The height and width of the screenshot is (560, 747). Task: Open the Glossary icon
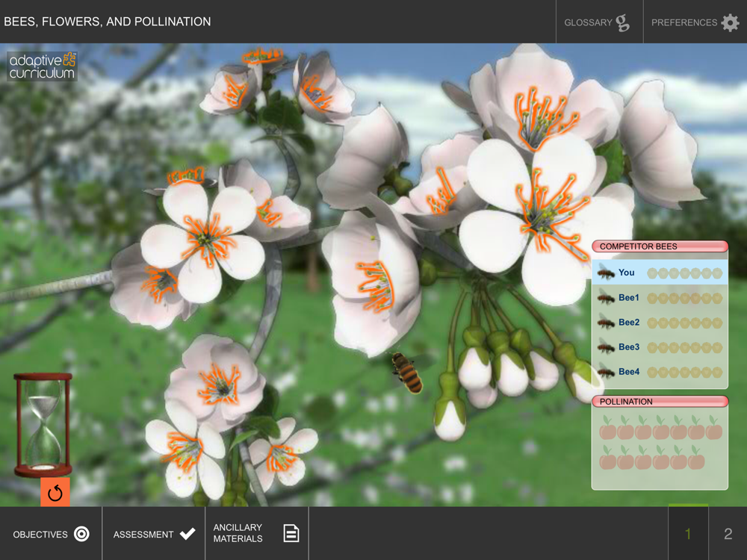point(622,22)
